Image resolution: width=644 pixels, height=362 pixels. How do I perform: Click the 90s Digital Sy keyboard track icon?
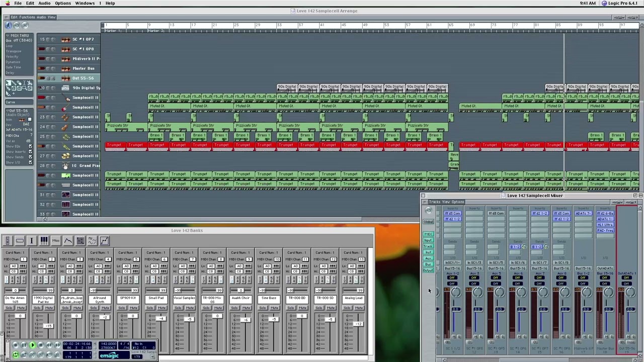tap(66, 88)
